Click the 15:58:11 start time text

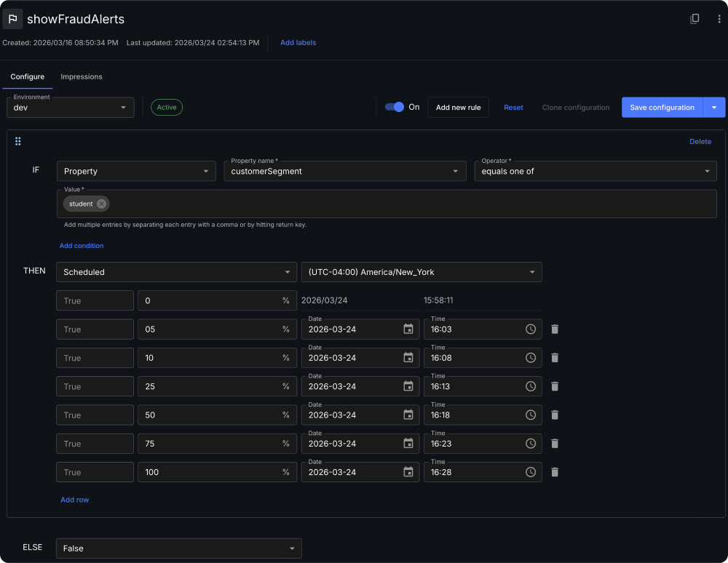point(438,300)
